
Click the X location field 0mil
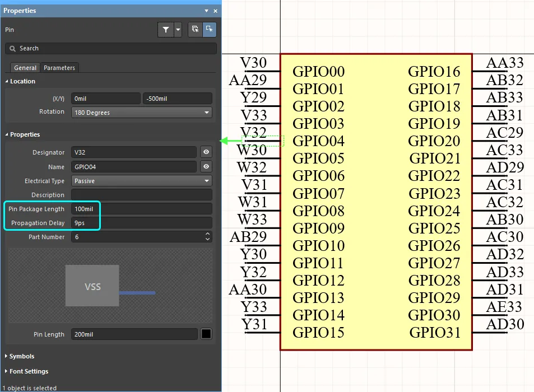[105, 99]
